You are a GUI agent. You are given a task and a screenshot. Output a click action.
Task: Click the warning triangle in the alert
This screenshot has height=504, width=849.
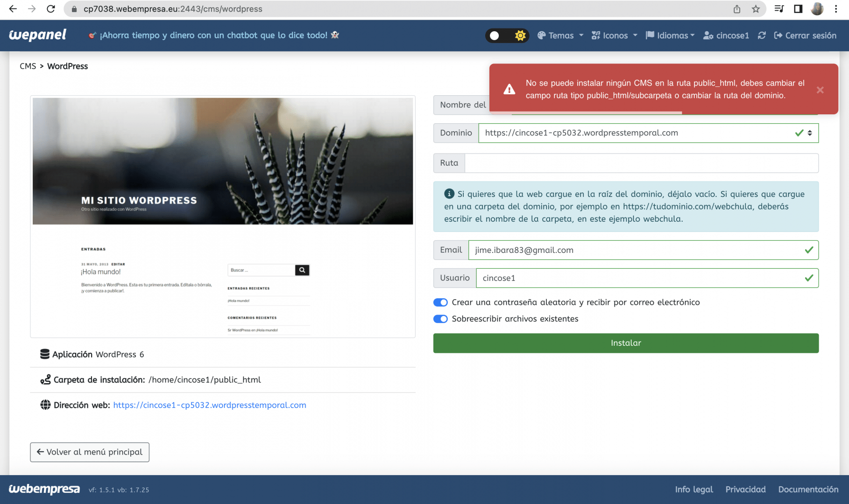(509, 89)
